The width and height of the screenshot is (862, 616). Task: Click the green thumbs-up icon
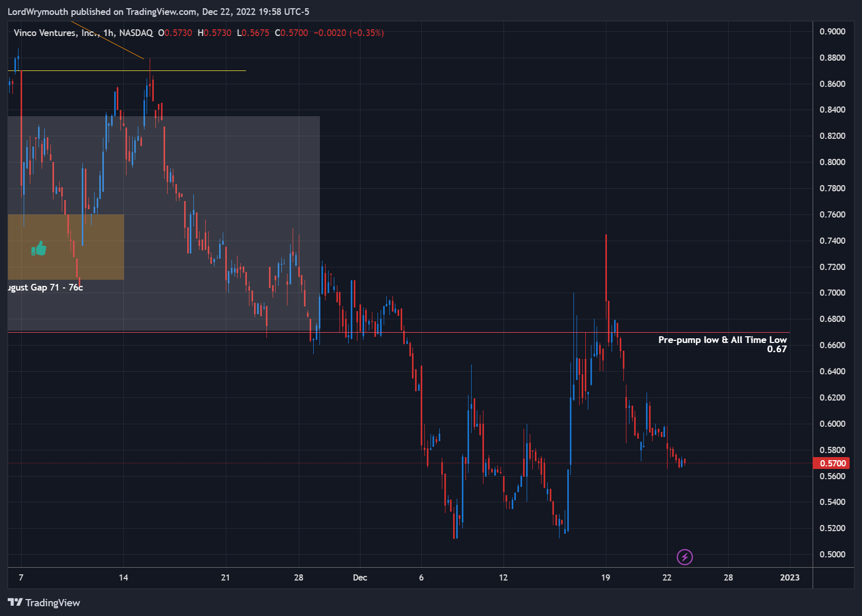pyautogui.click(x=39, y=249)
